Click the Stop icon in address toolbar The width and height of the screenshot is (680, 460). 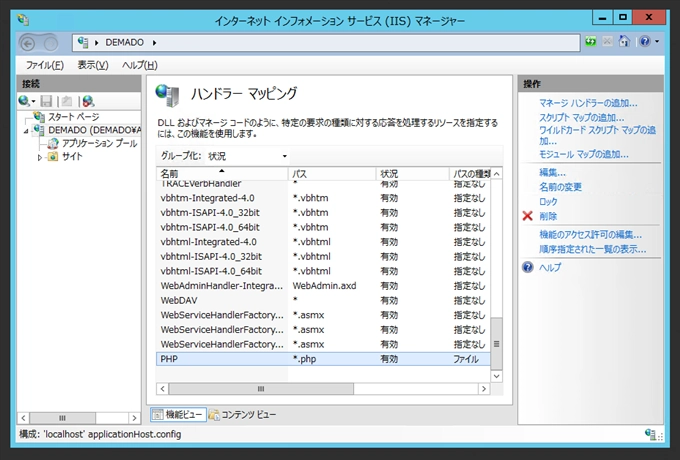pyautogui.click(x=607, y=42)
